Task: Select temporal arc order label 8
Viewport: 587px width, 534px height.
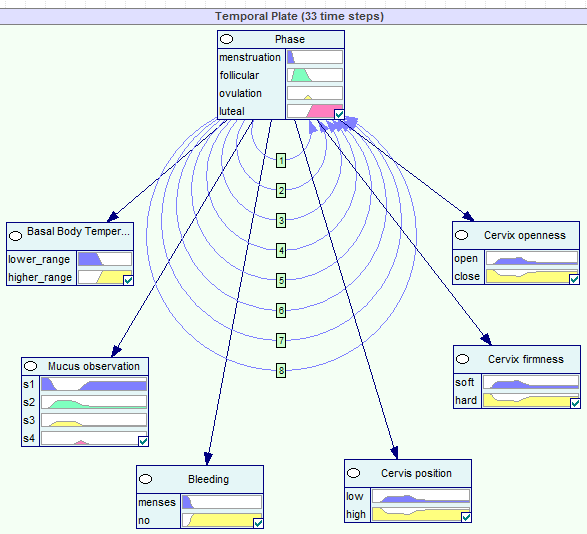Action: coord(281,371)
